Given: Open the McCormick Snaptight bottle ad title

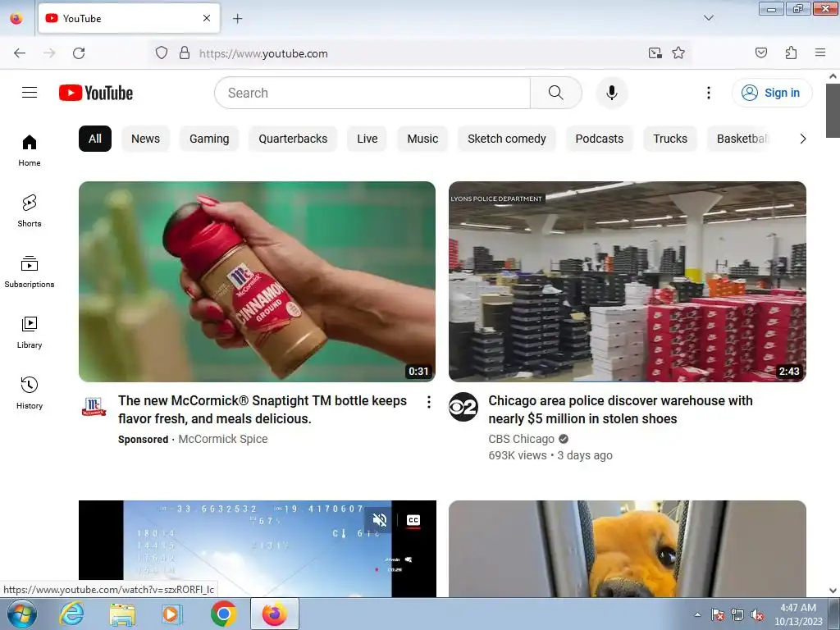Looking at the screenshot, I should coord(262,409).
